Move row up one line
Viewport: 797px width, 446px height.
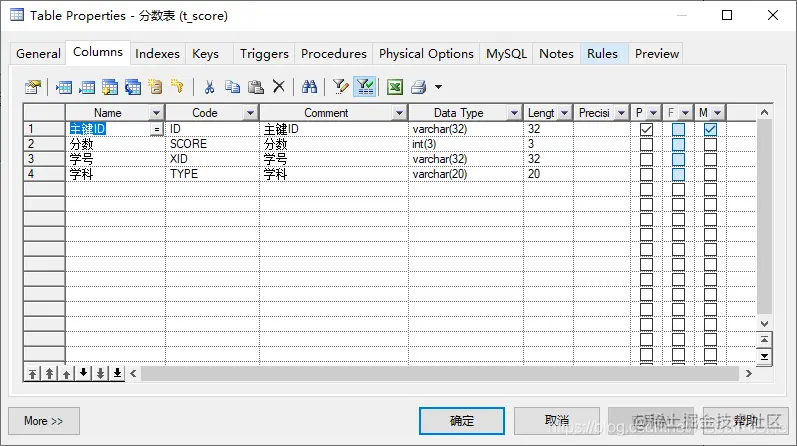click(67, 374)
